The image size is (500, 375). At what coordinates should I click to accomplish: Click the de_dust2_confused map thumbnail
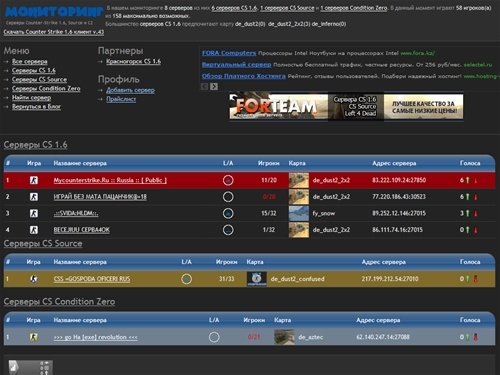coord(256,279)
